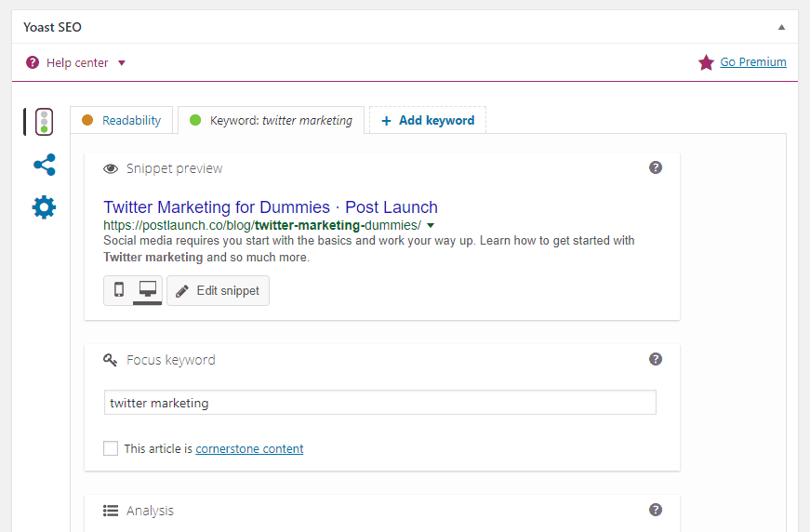Click the Analysis help question mark

pos(656,510)
